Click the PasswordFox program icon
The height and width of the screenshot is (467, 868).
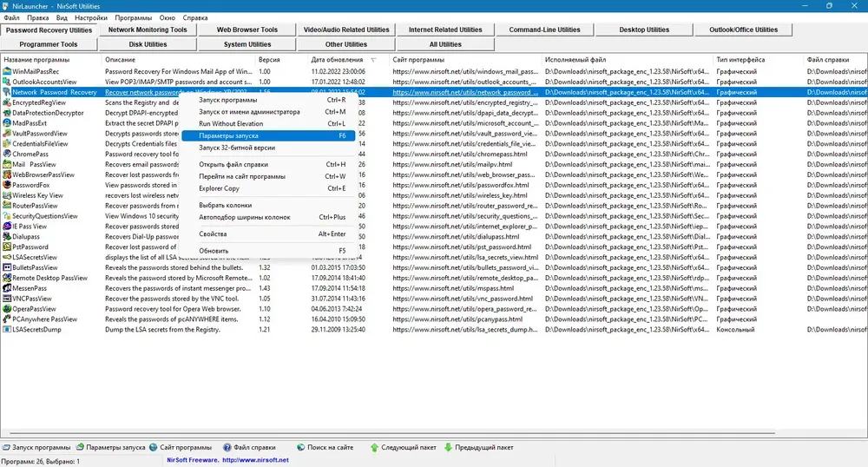click(7, 185)
